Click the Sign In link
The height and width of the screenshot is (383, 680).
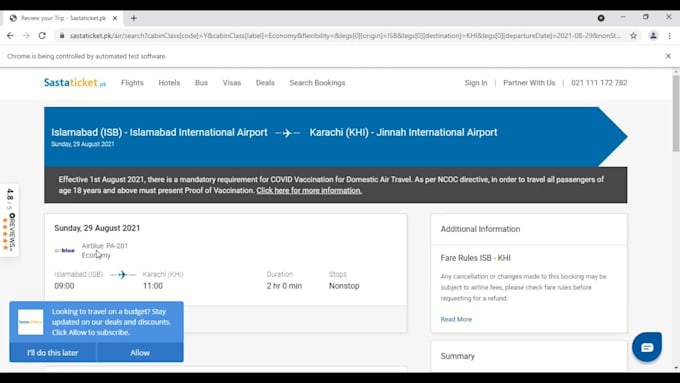(476, 82)
